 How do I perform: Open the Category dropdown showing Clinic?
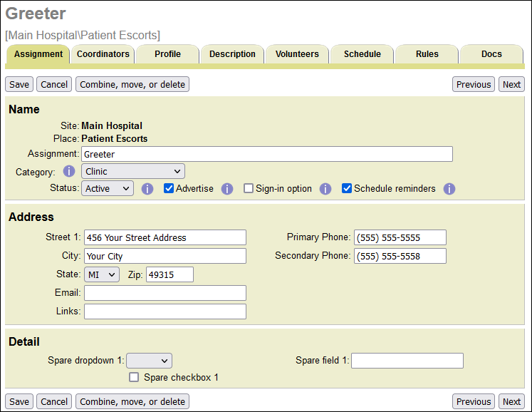(133, 171)
